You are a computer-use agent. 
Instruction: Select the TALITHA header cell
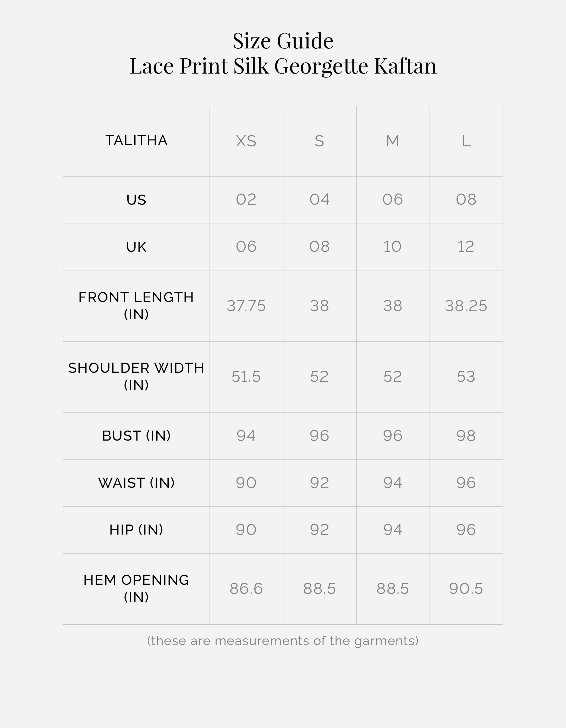pos(136,140)
